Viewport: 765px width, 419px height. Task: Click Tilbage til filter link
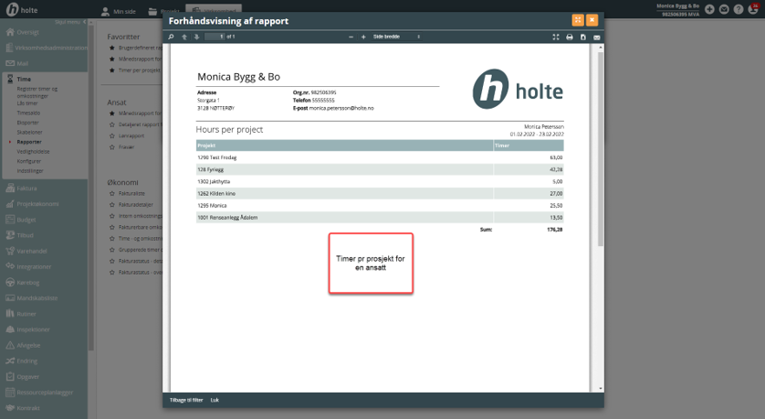click(x=186, y=399)
